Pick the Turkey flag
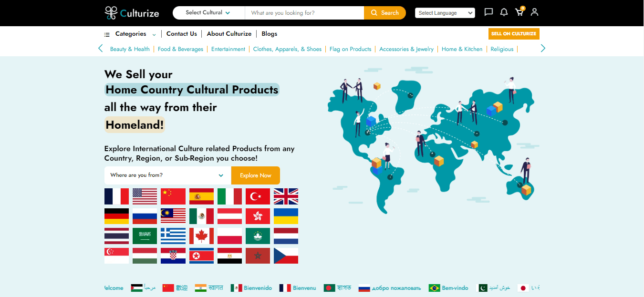This screenshot has width=644, height=297. (x=258, y=196)
